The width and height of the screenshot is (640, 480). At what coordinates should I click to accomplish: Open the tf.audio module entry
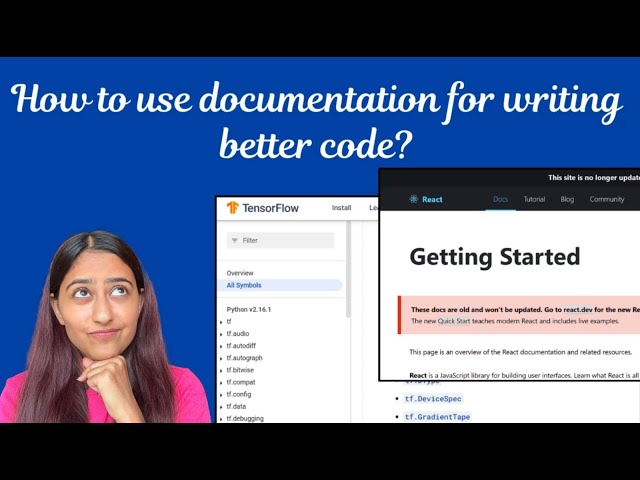click(x=238, y=334)
